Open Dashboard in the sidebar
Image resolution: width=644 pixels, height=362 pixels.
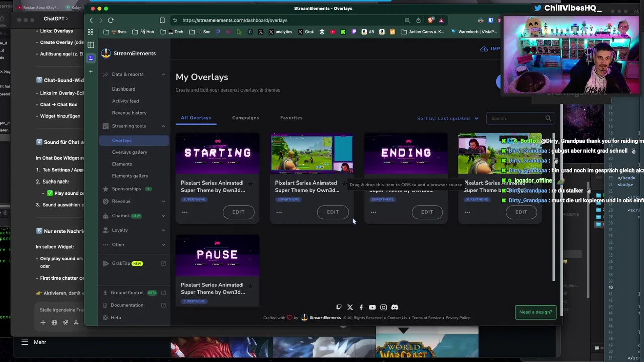123,89
